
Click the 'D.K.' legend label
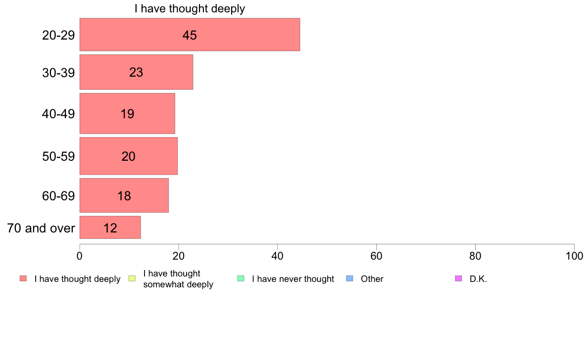479,279
